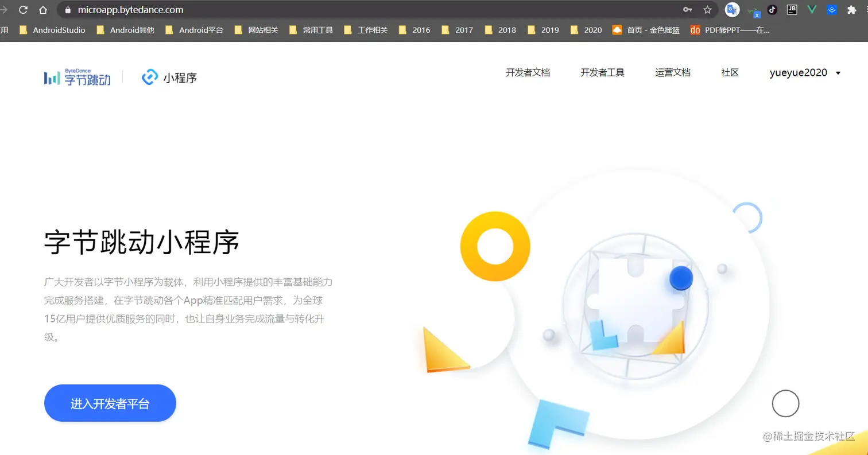The width and height of the screenshot is (868, 455).
Task: Click the 进入开发者平台 button
Action: coord(110,403)
